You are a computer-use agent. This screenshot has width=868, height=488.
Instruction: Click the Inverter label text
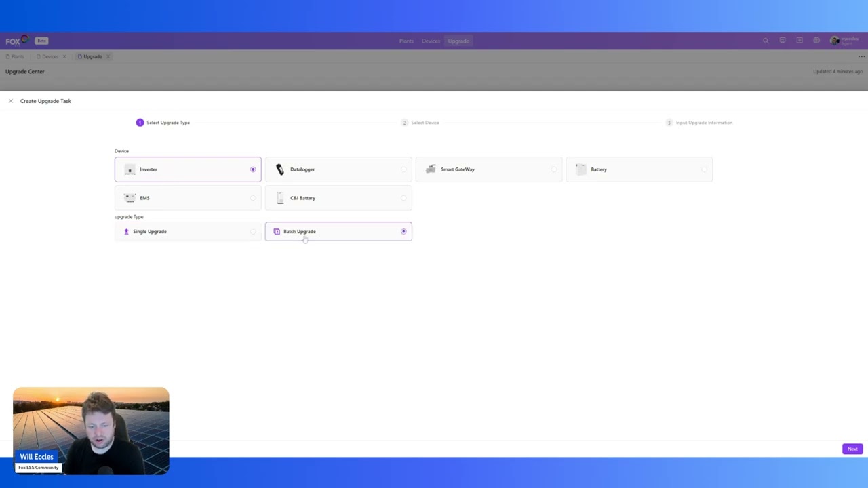(149, 169)
